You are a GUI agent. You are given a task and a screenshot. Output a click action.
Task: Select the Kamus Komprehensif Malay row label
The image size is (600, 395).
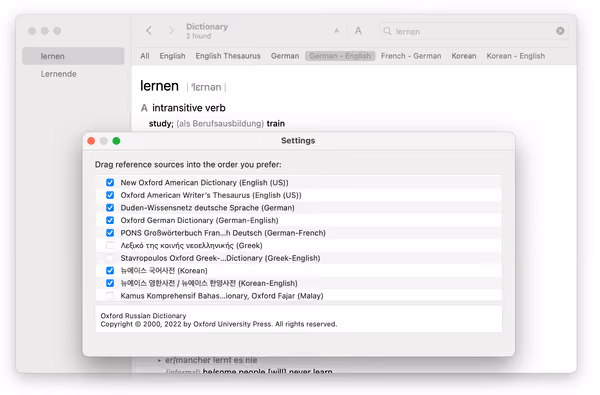(x=222, y=296)
